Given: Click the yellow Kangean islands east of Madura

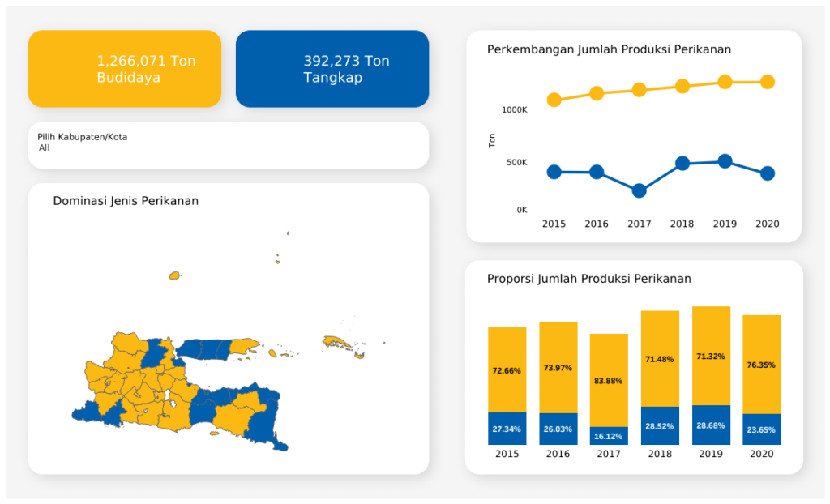Looking at the screenshot, I should pos(335,342).
